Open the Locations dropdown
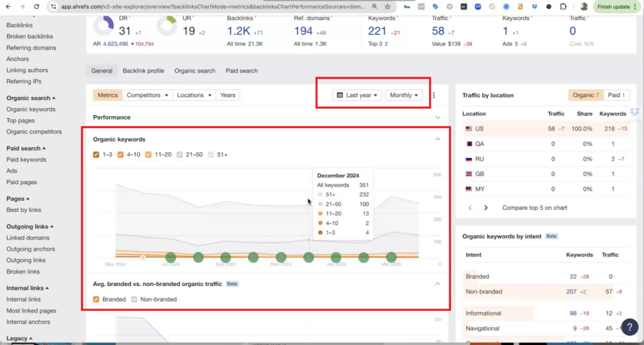 click(194, 95)
